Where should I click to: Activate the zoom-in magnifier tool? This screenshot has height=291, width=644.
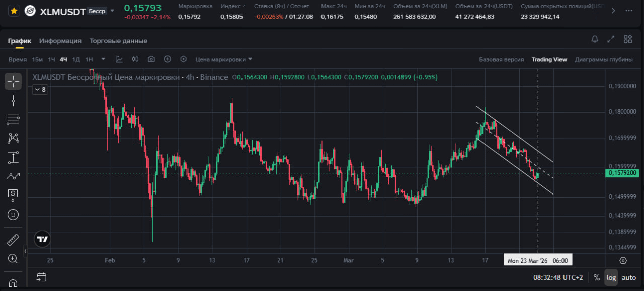pyautogui.click(x=13, y=259)
